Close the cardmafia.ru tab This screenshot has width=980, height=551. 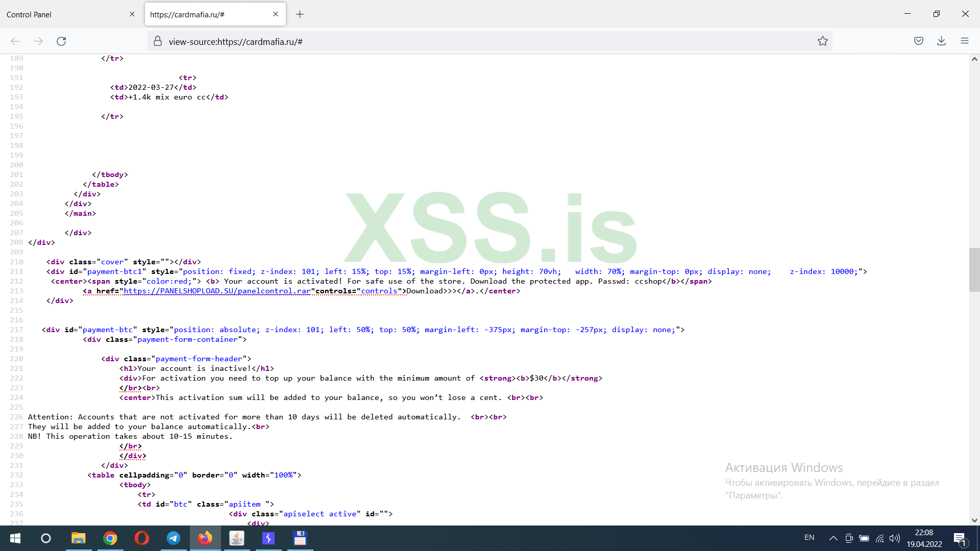tap(276, 14)
